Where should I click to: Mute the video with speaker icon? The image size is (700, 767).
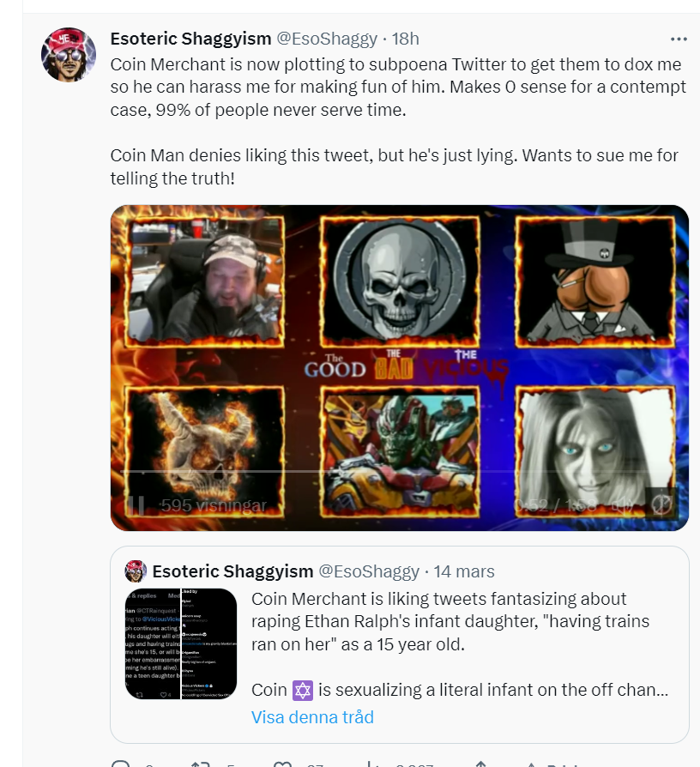(624, 505)
